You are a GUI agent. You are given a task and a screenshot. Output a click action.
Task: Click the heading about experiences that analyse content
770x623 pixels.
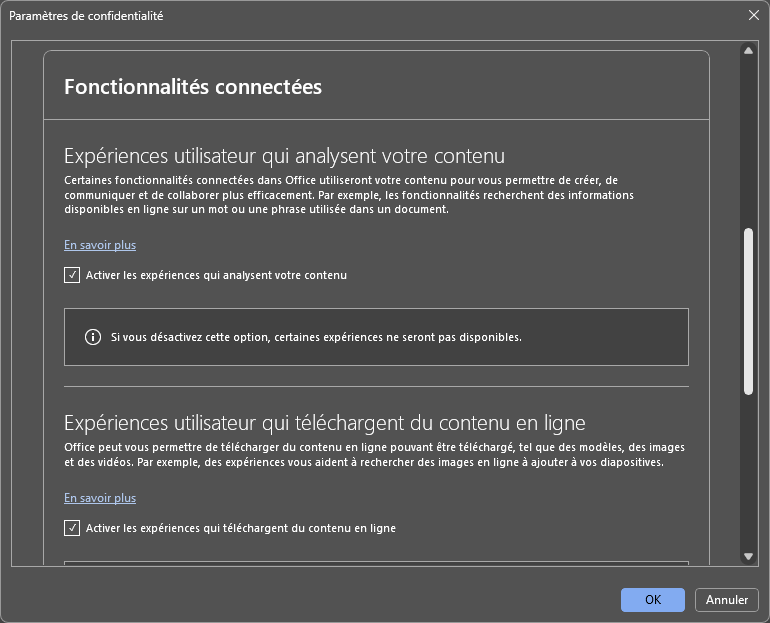click(x=284, y=156)
